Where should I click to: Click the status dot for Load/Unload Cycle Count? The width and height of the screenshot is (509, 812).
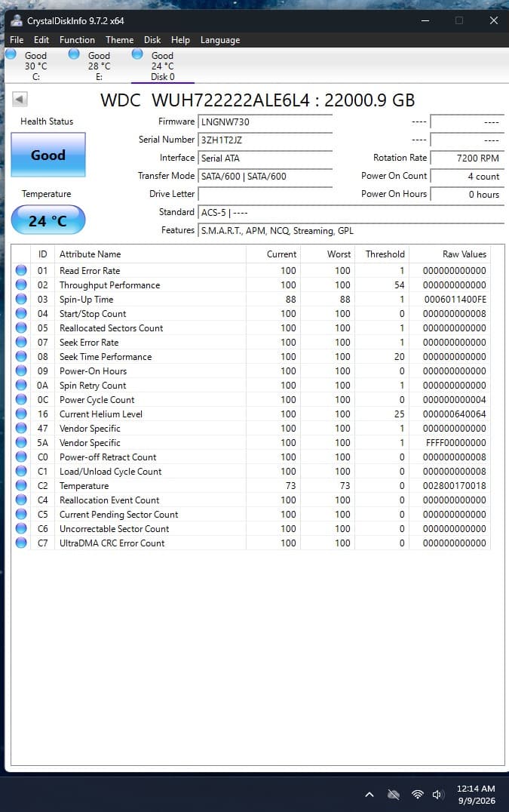21,471
